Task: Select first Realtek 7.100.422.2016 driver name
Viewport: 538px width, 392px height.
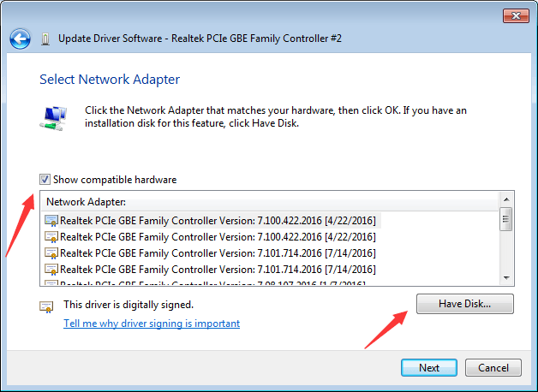Action: pos(218,220)
